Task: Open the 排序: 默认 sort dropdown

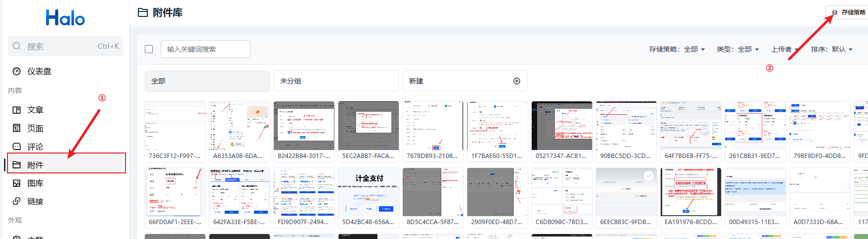Action: click(x=832, y=49)
